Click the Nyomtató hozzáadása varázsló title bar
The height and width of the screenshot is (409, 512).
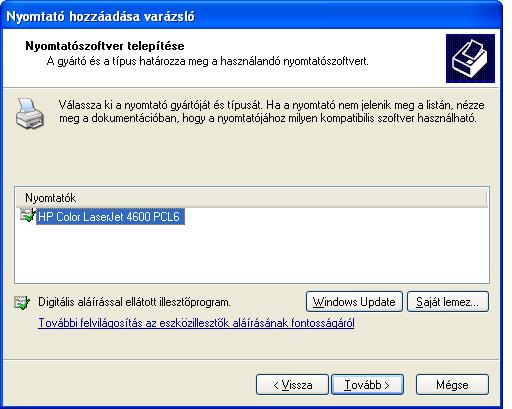[x=251, y=16]
